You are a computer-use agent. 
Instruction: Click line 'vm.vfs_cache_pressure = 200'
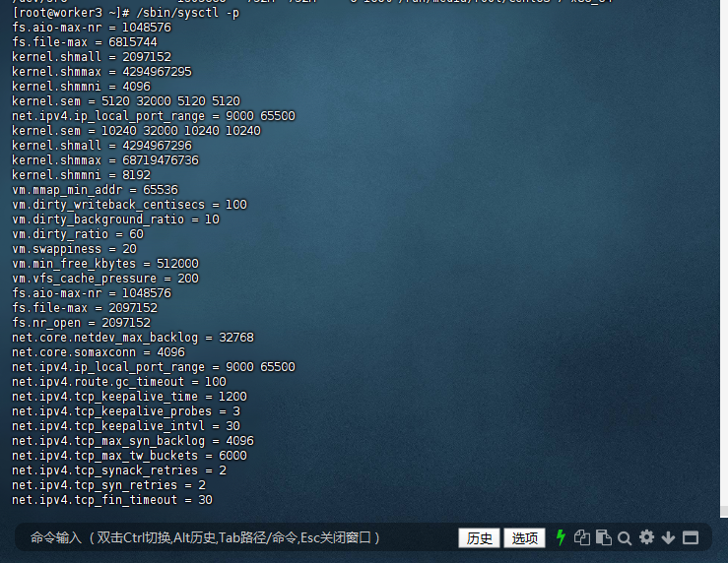coord(105,279)
